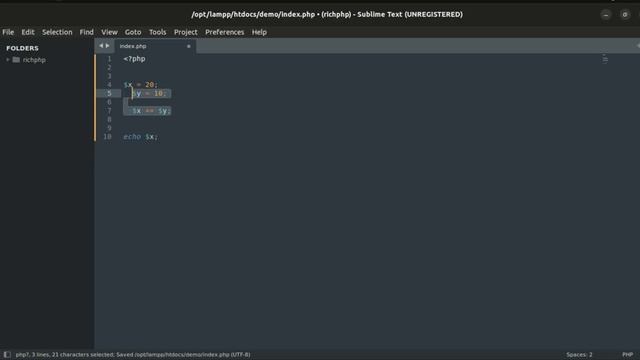
Task: Open the Project menu
Action: [x=186, y=32]
